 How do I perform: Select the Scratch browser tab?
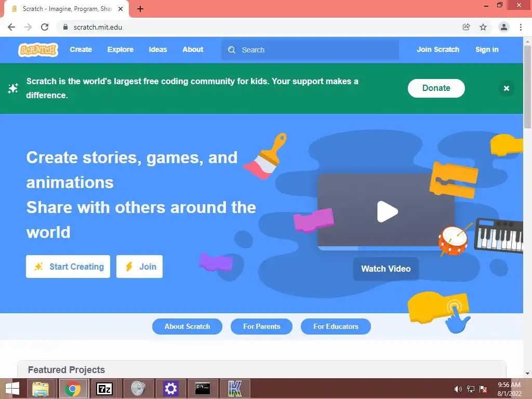click(66, 9)
